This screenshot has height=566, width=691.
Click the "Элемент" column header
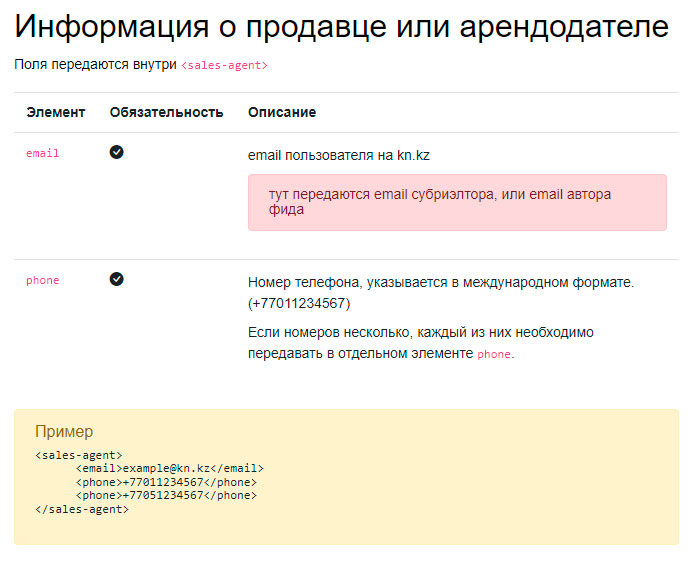coord(56,112)
